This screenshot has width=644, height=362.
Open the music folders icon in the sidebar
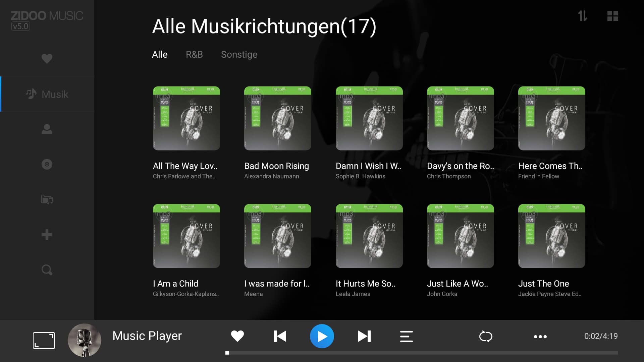coord(47,199)
